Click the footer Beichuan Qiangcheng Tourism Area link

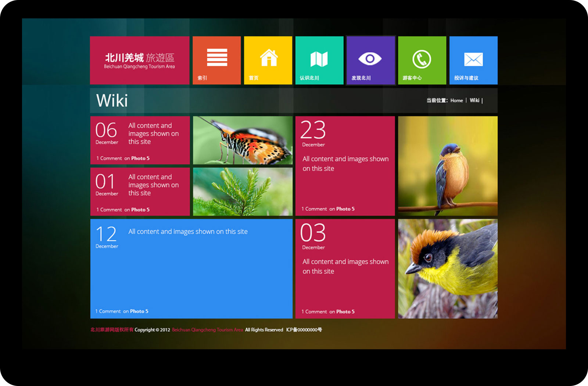pos(207,330)
